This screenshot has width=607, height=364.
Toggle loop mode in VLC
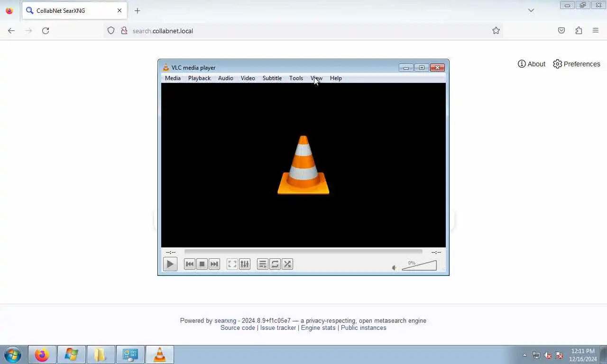point(275,264)
